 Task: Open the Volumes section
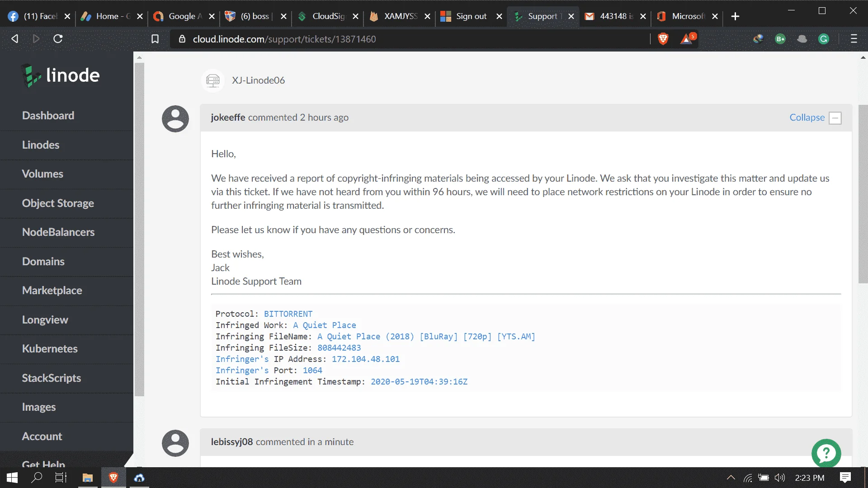click(x=42, y=174)
